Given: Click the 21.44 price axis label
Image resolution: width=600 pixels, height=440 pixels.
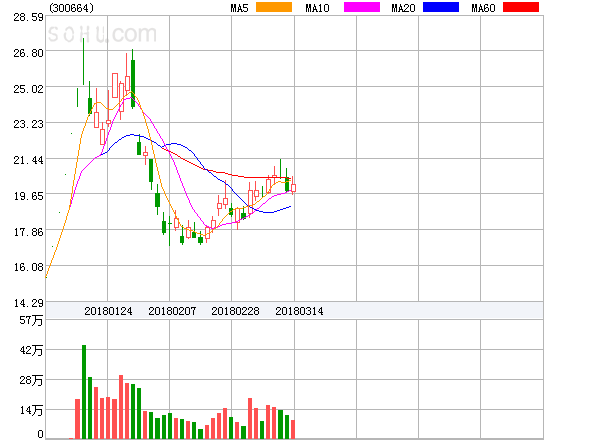Looking at the screenshot, I should [28, 160].
